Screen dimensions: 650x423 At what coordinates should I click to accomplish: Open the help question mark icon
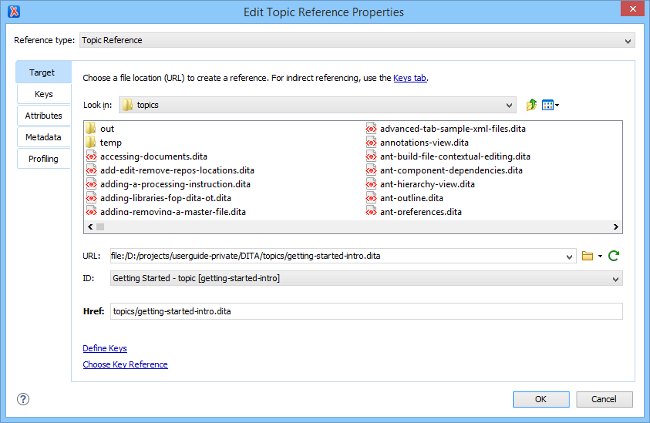point(23,399)
